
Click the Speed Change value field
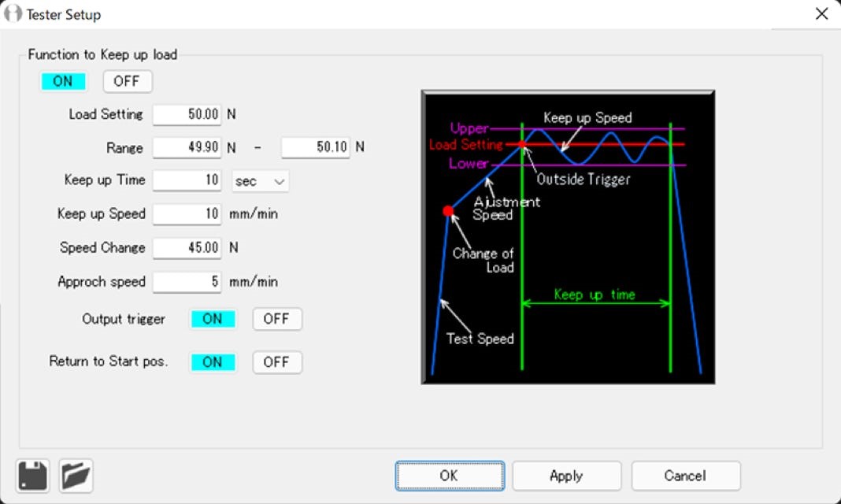(x=187, y=248)
